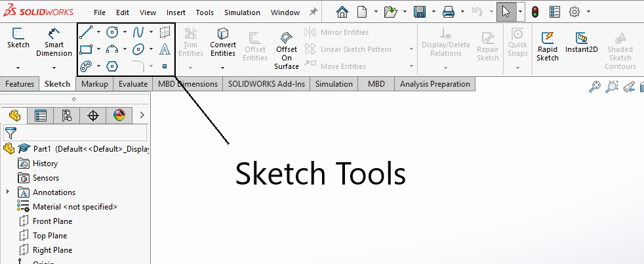The image size is (644, 264).
Task: Select the Polygon sketch tool
Action: [x=112, y=66]
